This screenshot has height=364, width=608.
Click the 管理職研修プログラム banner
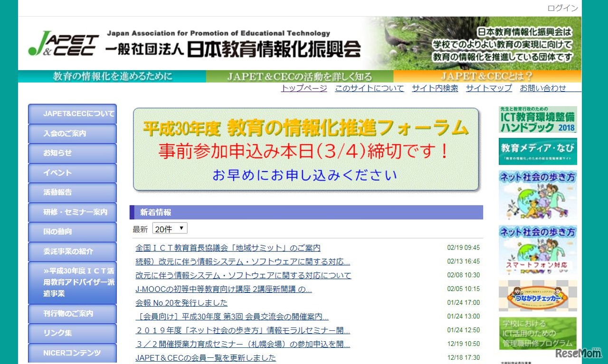click(x=537, y=333)
